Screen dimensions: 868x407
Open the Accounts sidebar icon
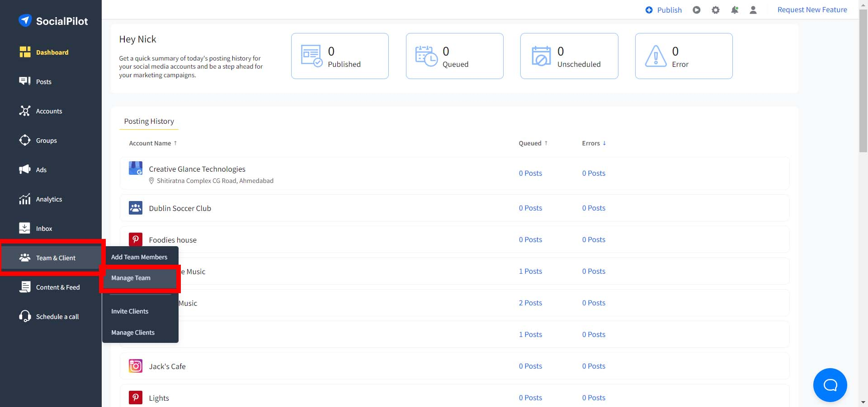point(25,111)
